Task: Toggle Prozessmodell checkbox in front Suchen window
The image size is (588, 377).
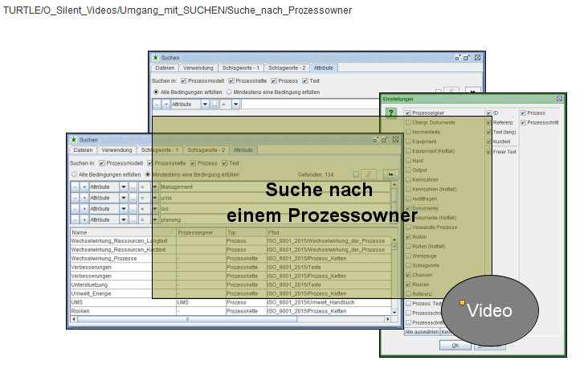Action: (102, 163)
